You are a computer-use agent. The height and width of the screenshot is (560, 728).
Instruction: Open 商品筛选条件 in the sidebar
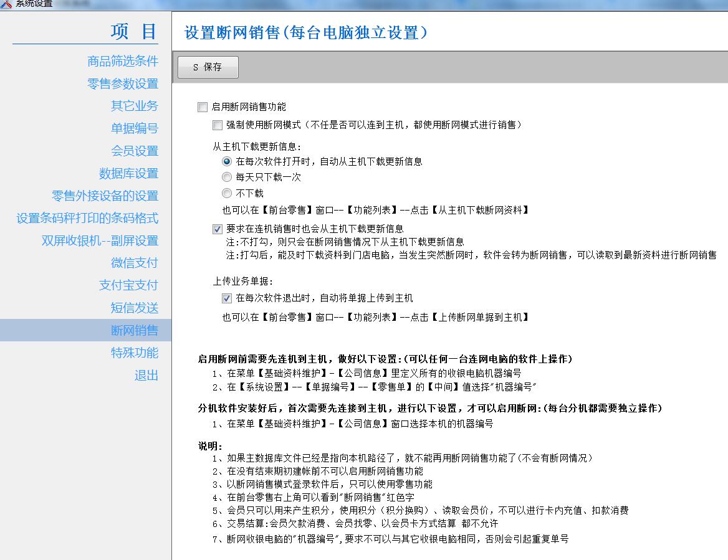click(123, 61)
